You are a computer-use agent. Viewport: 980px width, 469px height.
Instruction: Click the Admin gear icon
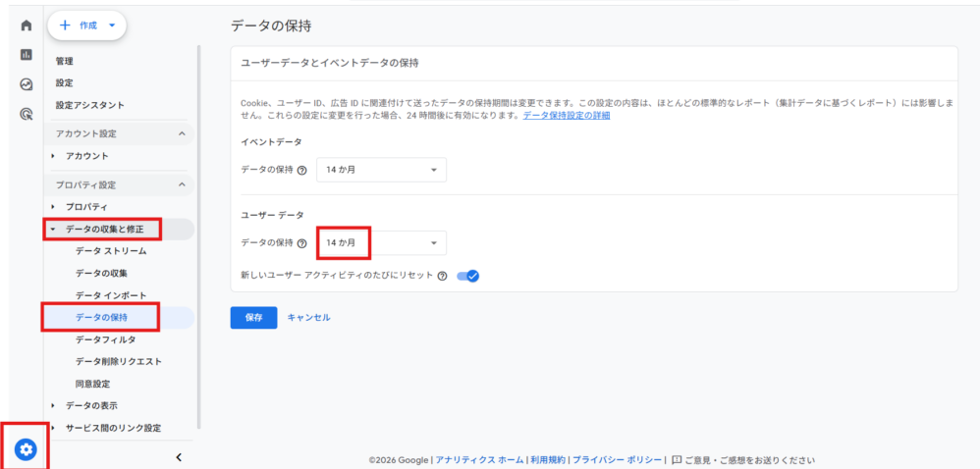click(x=27, y=449)
